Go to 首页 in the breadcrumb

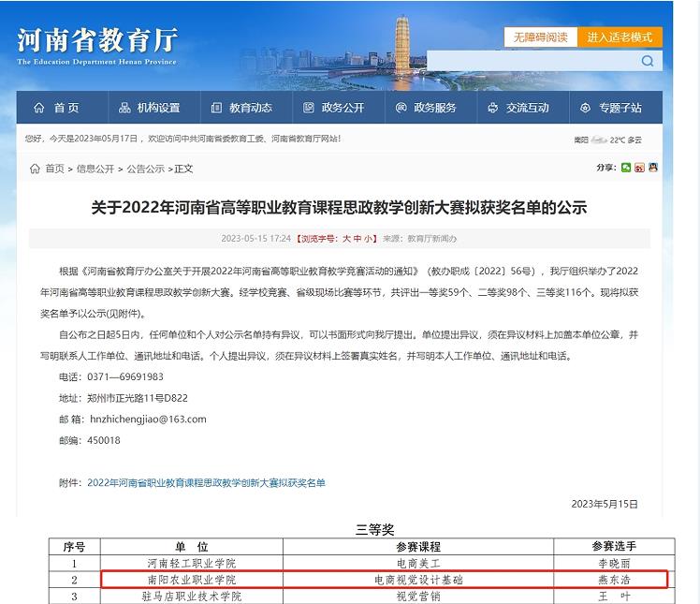pos(55,169)
